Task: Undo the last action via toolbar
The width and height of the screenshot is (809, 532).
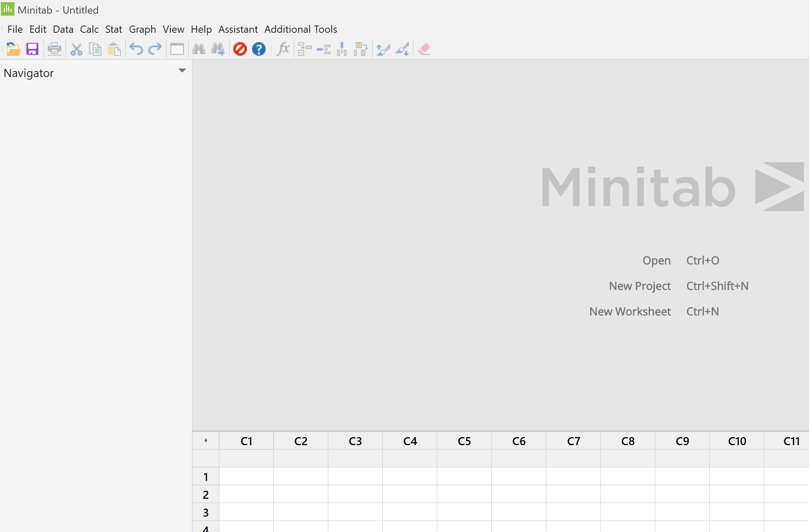Action: [x=136, y=49]
